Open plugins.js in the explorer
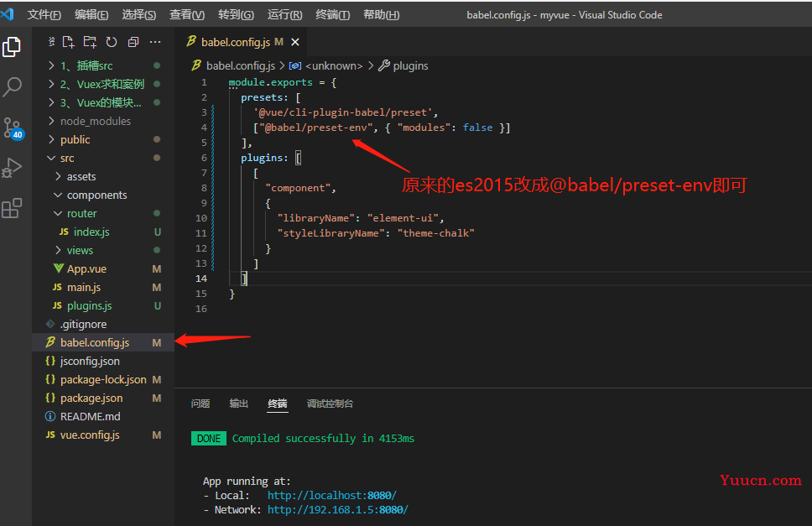The height and width of the screenshot is (526, 812). pos(103,305)
